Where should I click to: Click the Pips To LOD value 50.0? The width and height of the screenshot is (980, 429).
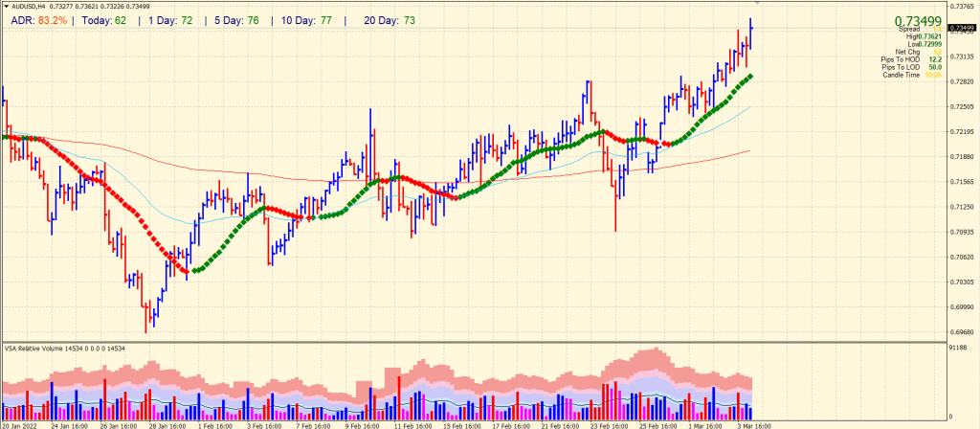click(936, 67)
